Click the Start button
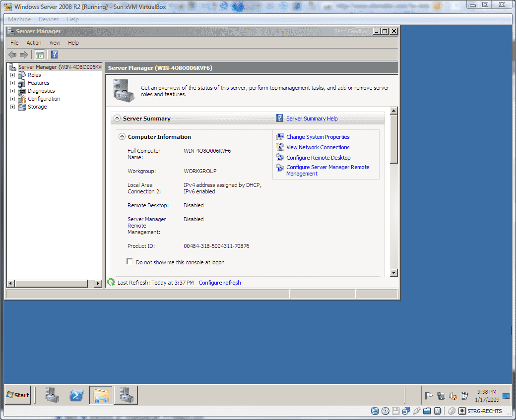The height and width of the screenshot is (420, 516). [x=18, y=395]
